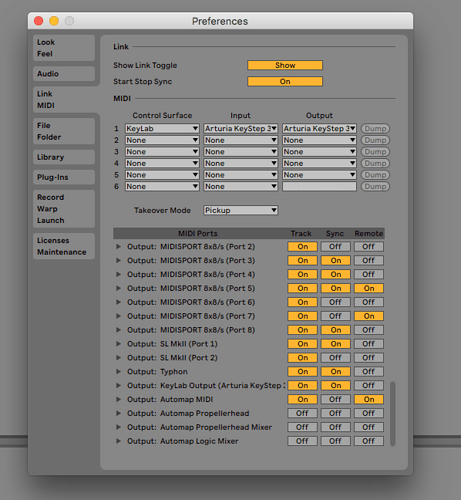
Task: Click Dump for control surface 5
Action: tap(375, 175)
